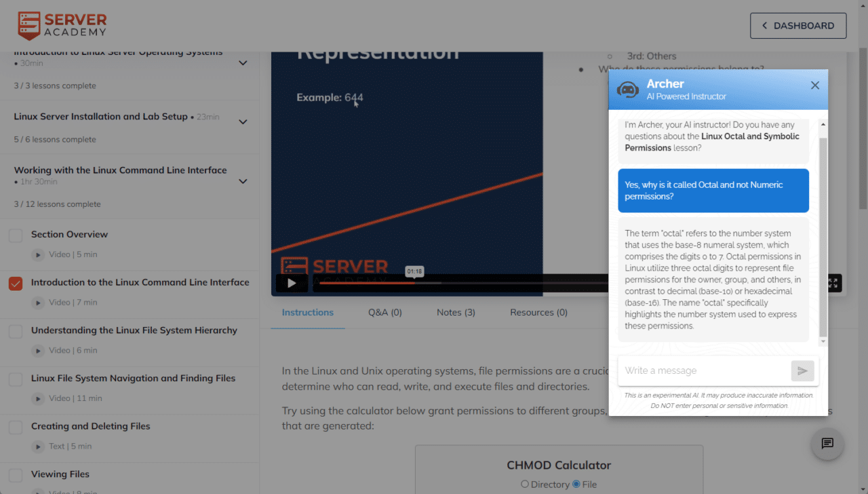Image resolution: width=868 pixels, height=494 pixels.
Task: Uncheck Introduction to the Linux Command Line Interface
Action: pos(16,284)
